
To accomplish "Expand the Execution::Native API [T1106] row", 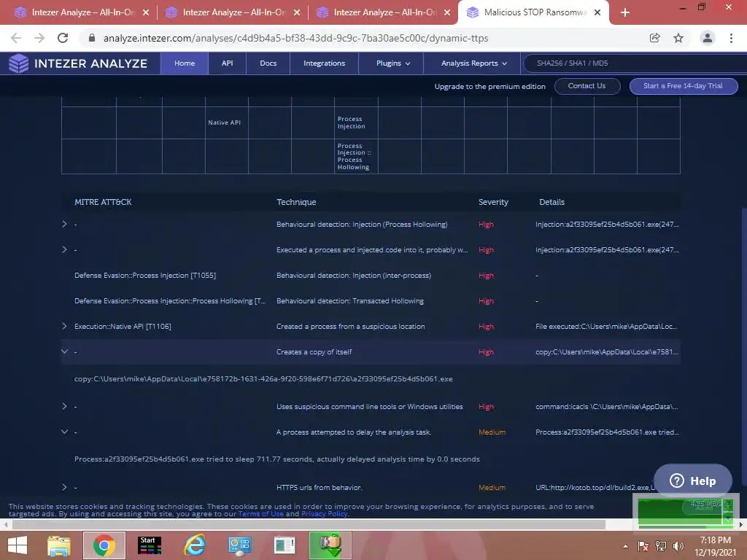I will 64,326.
